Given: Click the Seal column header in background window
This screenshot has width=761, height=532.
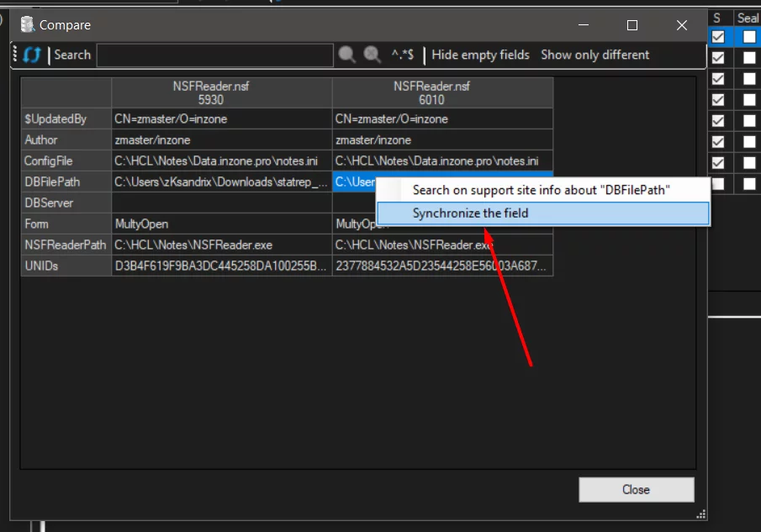Looking at the screenshot, I should tap(748, 18).
